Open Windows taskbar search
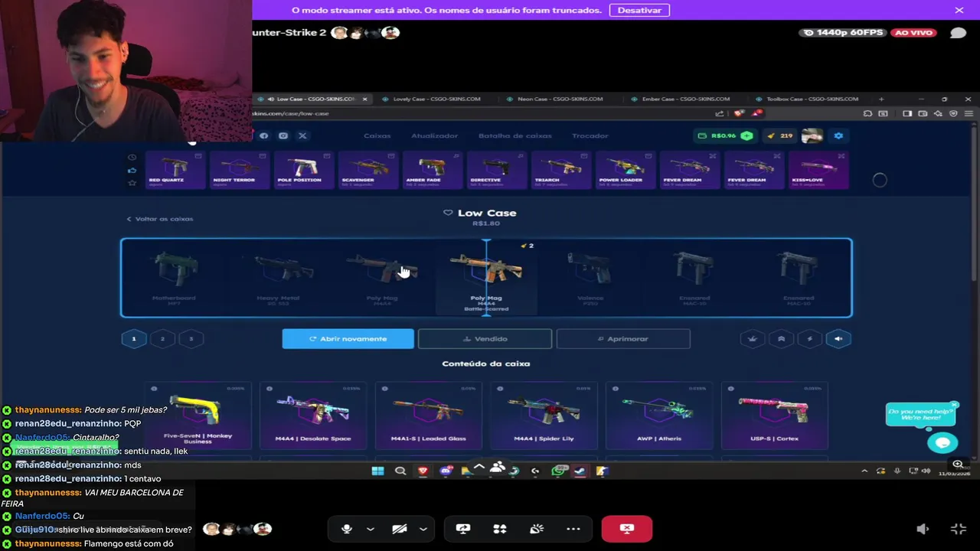 pos(400,471)
